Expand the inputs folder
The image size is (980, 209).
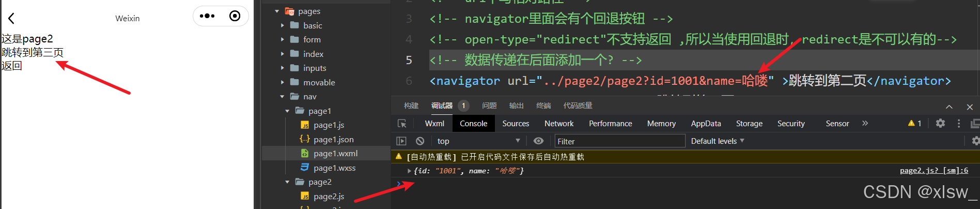point(282,68)
